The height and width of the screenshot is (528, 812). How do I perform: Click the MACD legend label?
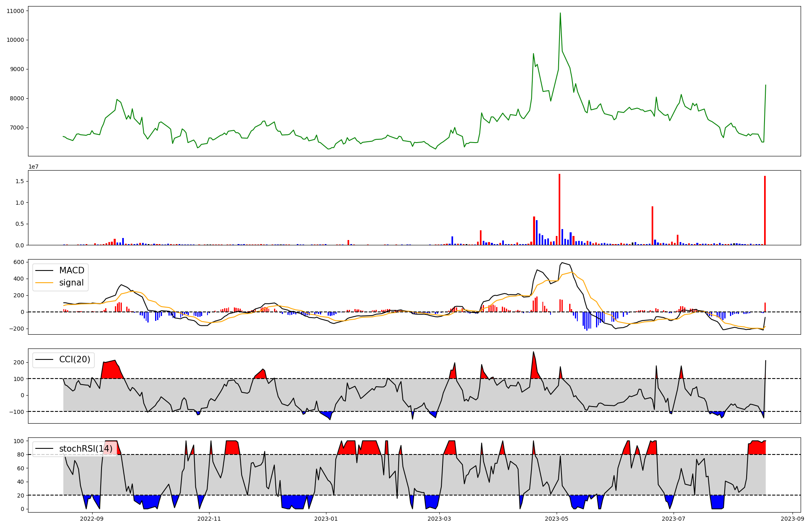point(71,270)
